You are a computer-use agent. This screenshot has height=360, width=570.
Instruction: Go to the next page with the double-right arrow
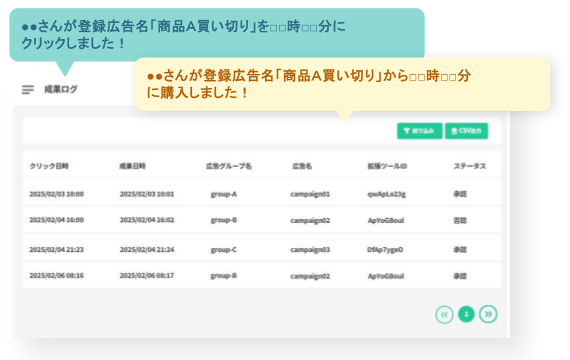click(488, 314)
